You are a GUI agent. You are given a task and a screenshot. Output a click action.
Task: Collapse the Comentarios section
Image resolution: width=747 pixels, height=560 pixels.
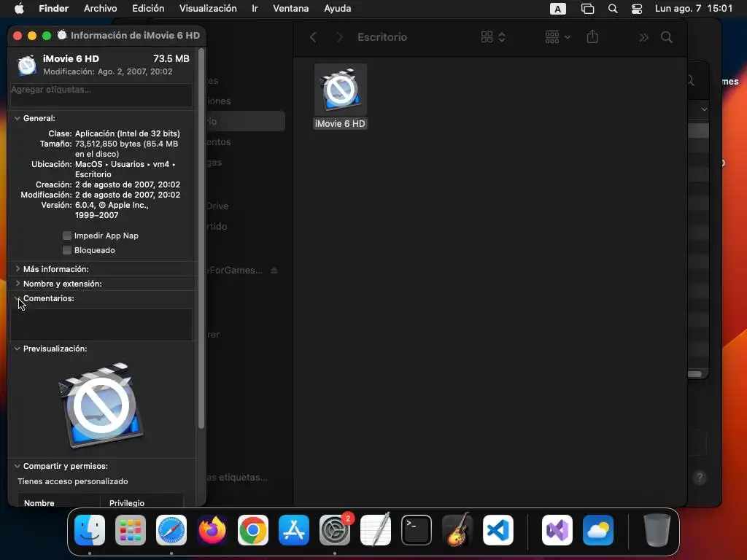(x=18, y=298)
